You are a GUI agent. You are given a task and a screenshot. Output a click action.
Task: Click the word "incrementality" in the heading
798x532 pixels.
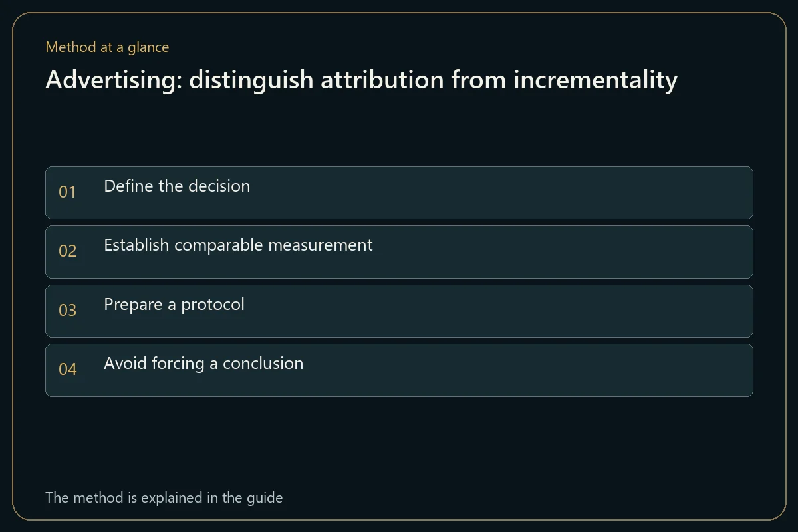[x=595, y=80]
